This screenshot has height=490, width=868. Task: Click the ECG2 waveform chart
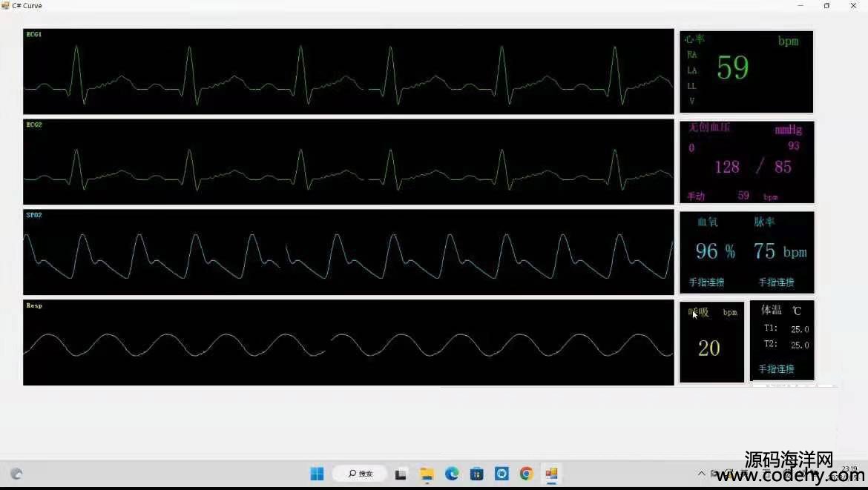[x=348, y=162]
